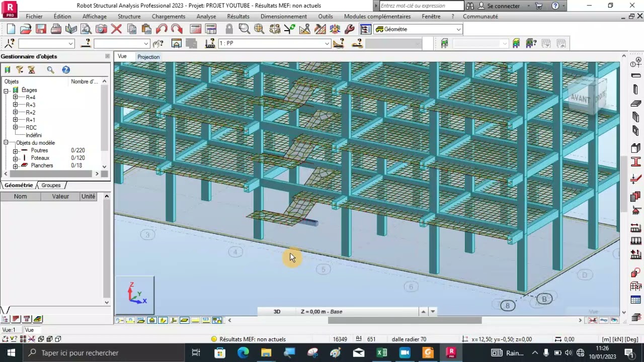
Task: Toggle bar numbers display icon
Action: coord(130,320)
